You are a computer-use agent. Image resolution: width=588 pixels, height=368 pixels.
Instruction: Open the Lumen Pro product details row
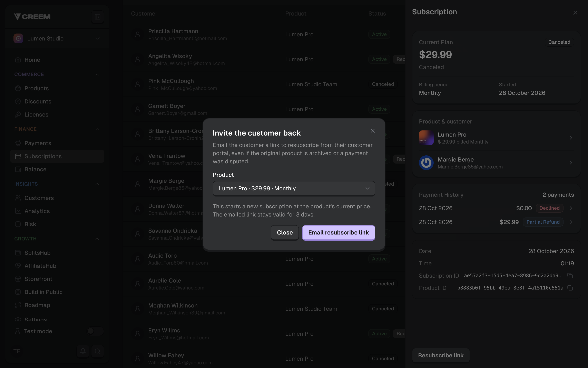pos(496,138)
